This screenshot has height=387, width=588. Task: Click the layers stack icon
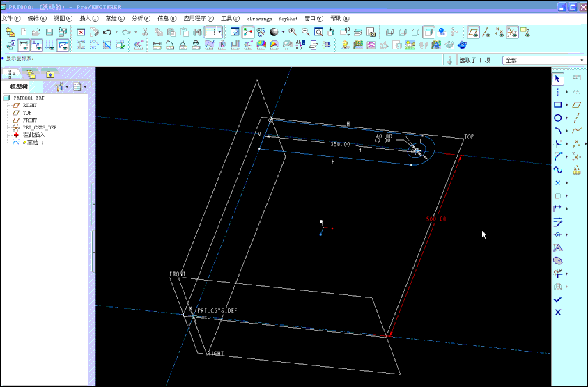pyautogui.click(x=358, y=32)
